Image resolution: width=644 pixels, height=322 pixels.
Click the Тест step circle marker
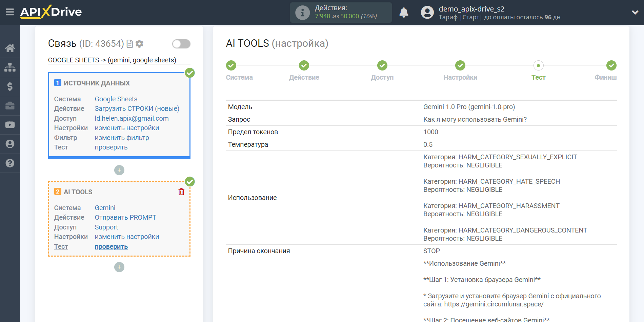tap(538, 65)
